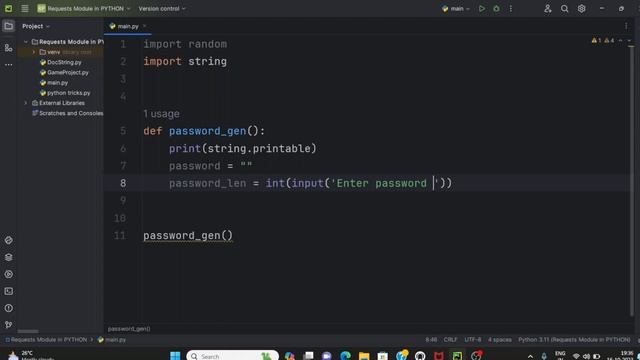
Task: Open line and column position indicator 8:46
Action: coord(431,340)
